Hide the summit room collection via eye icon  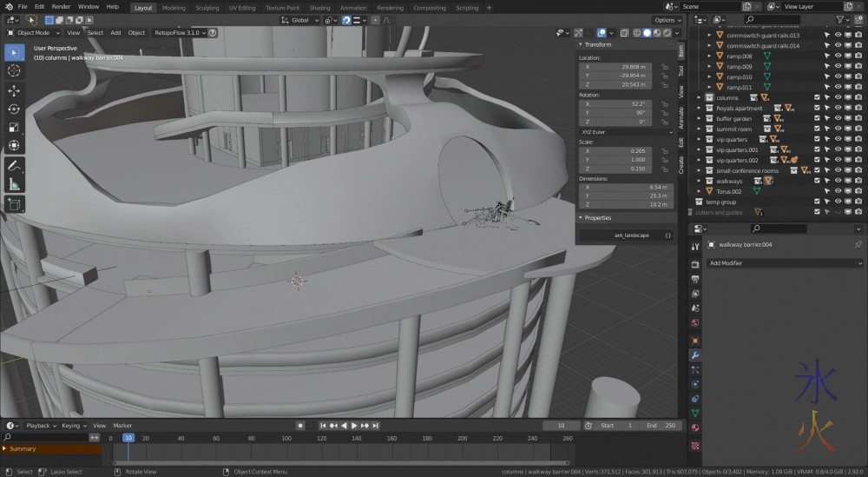click(x=838, y=129)
